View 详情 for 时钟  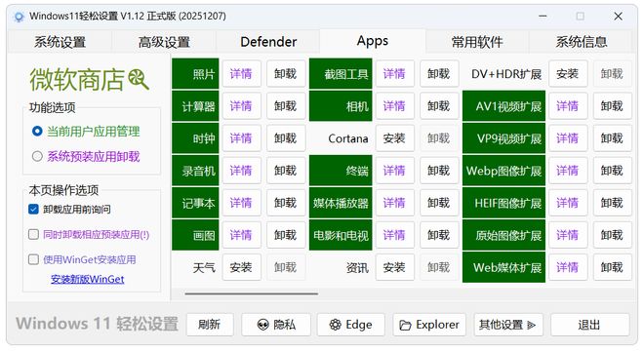(241, 138)
